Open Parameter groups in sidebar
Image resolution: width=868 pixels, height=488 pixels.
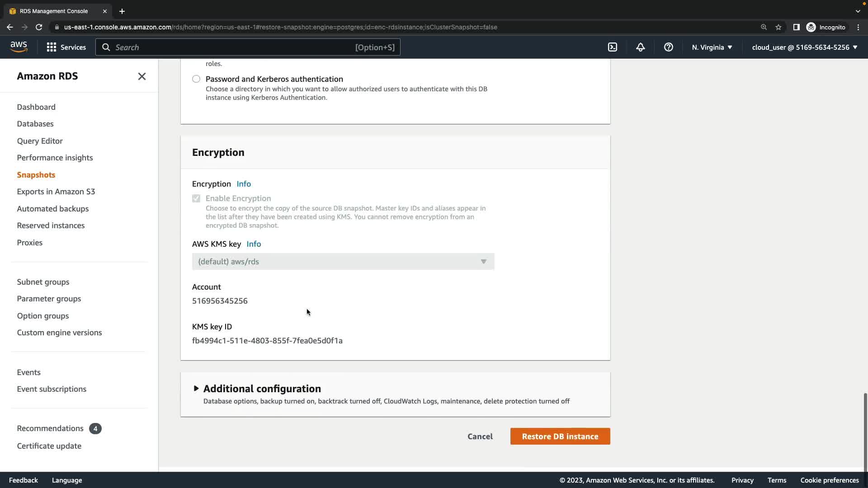49,299
